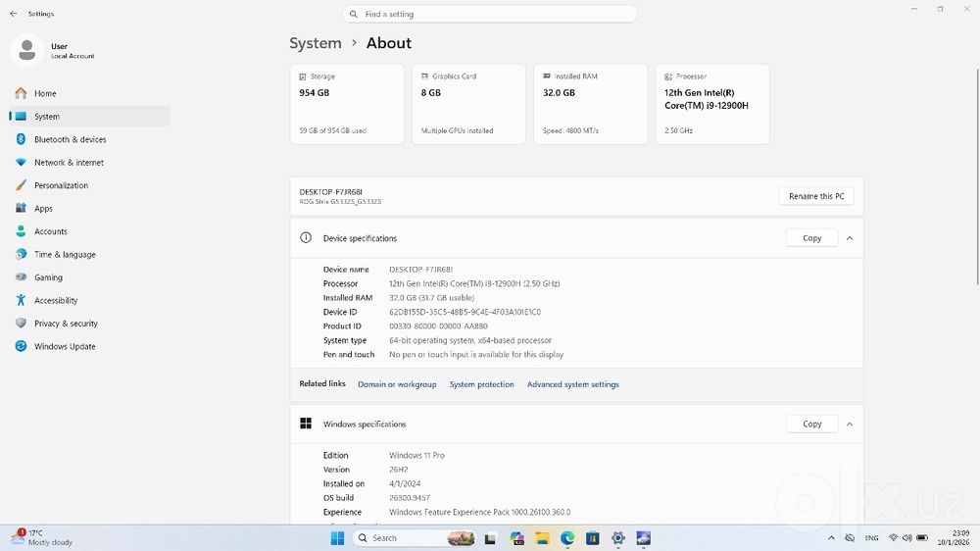Open System protection link
Screen dimensions: 980x551
click(x=482, y=384)
